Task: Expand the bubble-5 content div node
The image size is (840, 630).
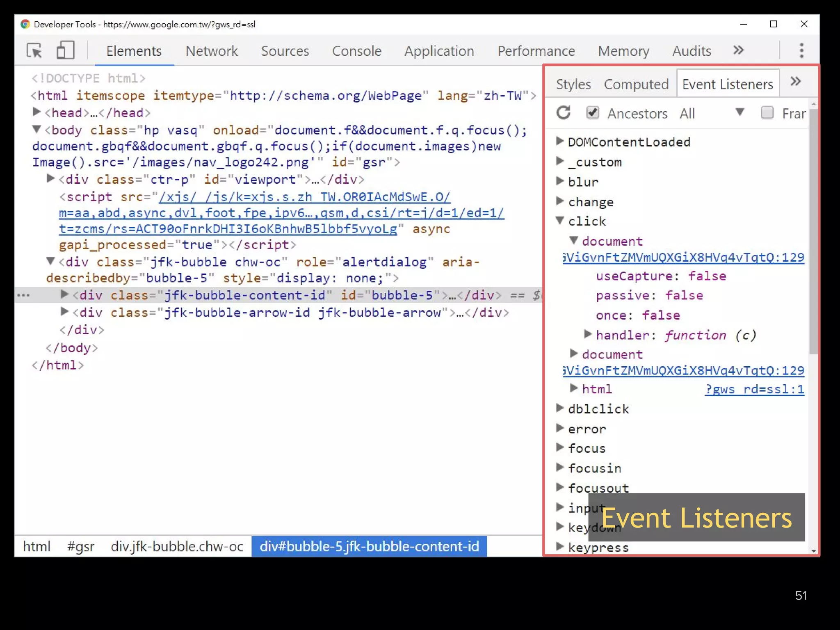Action: point(64,294)
